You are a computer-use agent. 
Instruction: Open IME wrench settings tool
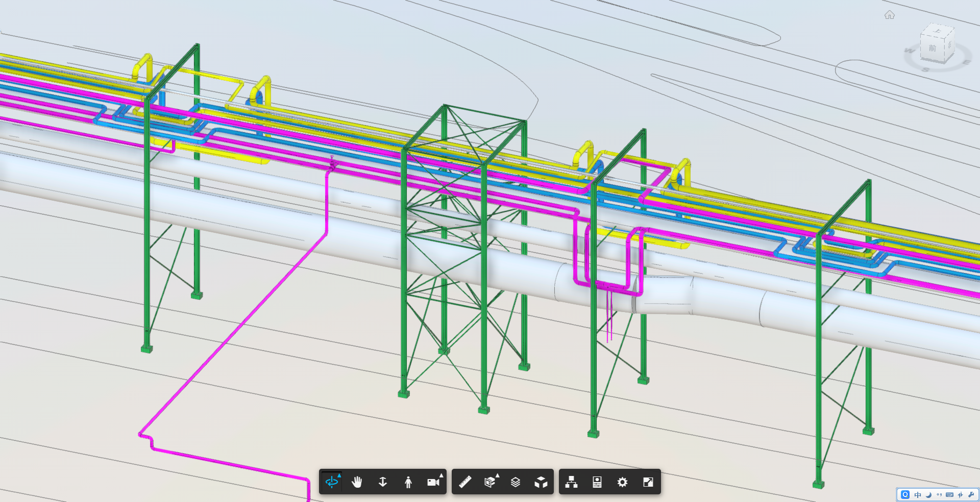(971, 495)
